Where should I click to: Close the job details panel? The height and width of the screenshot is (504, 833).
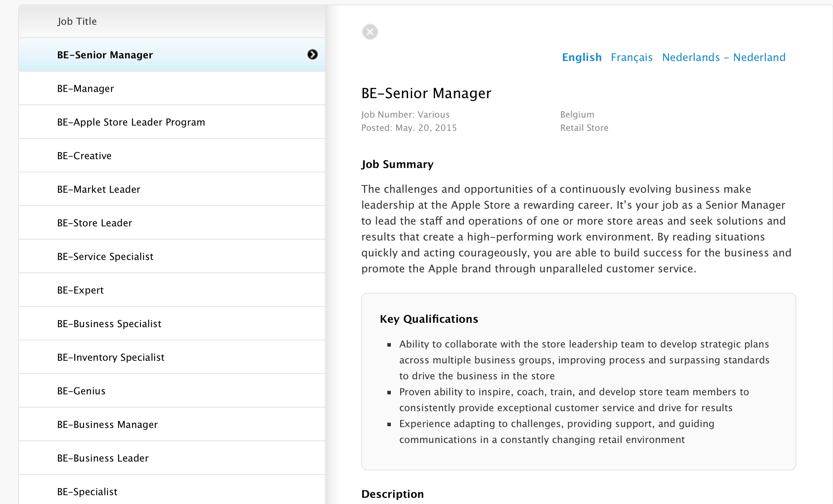click(x=370, y=32)
